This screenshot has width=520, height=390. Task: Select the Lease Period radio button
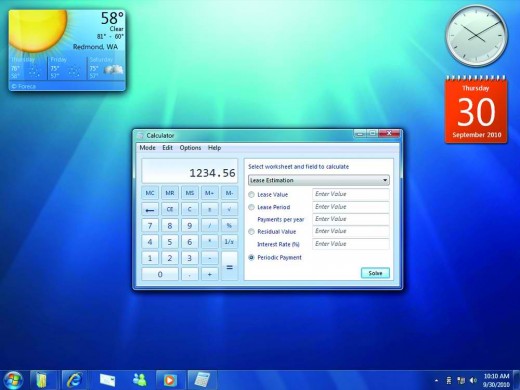[252, 207]
